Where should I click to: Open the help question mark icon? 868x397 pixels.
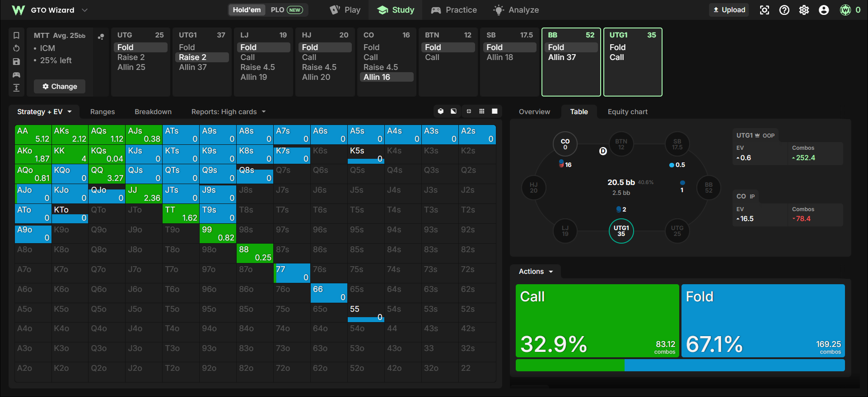[x=784, y=10]
